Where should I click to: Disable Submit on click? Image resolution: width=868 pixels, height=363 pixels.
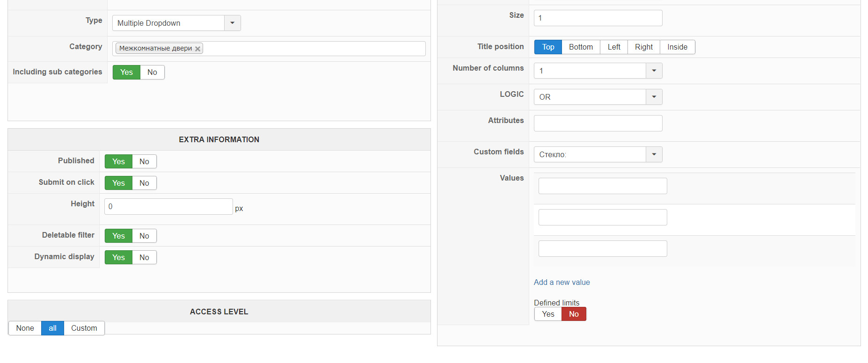pyautogui.click(x=144, y=183)
